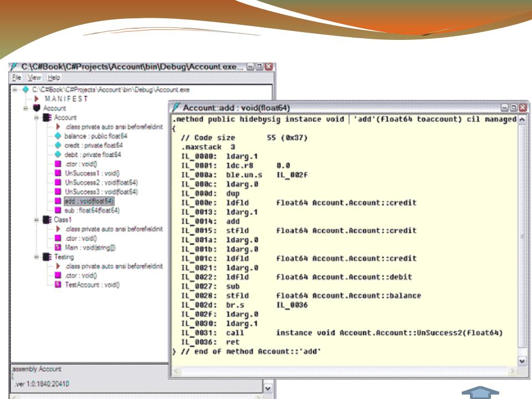532x399 pixels.
Task: Click the '.maxstack 3' line
Action: click(208, 147)
